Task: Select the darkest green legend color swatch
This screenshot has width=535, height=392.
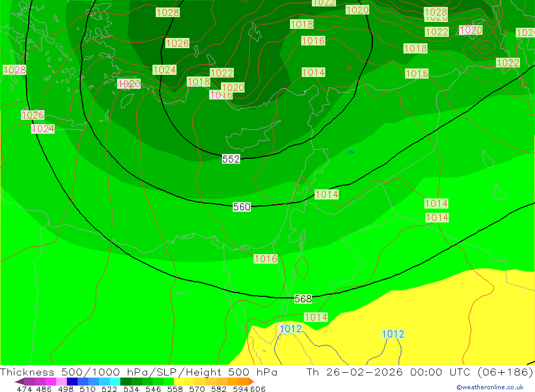Action: tap(126, 381)
